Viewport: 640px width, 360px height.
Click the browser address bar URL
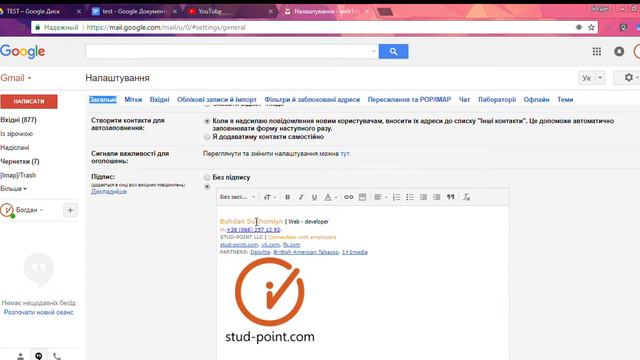[165, 27]
